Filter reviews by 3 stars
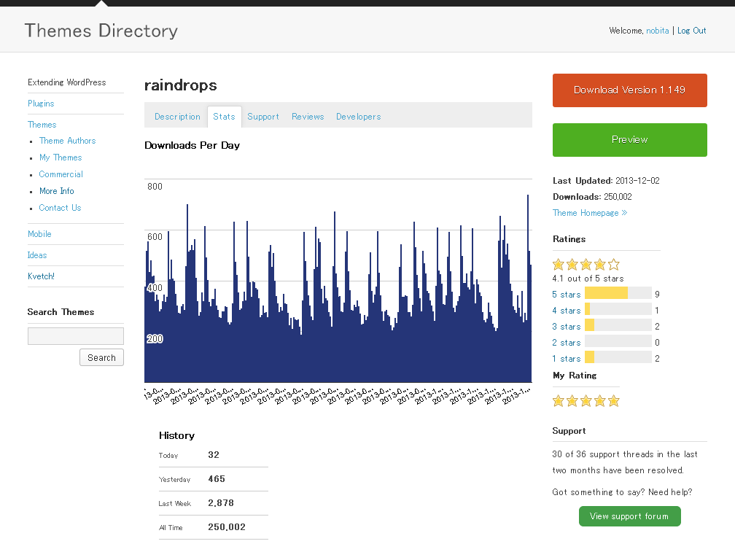The image size is (735, 560). pyautogui.click(x=567, y=326)
